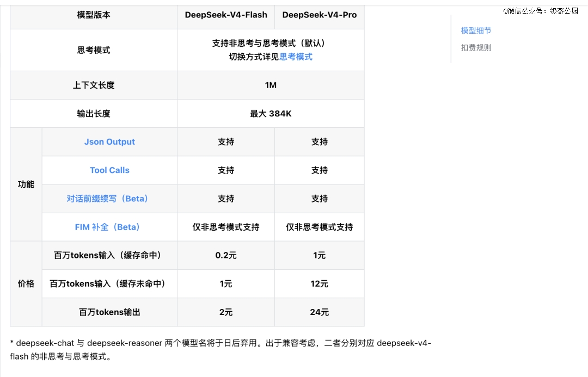The image size is (588, 377).
Task: Click the 0.2元 cache-hit price cell
Action: coord(226,255)
